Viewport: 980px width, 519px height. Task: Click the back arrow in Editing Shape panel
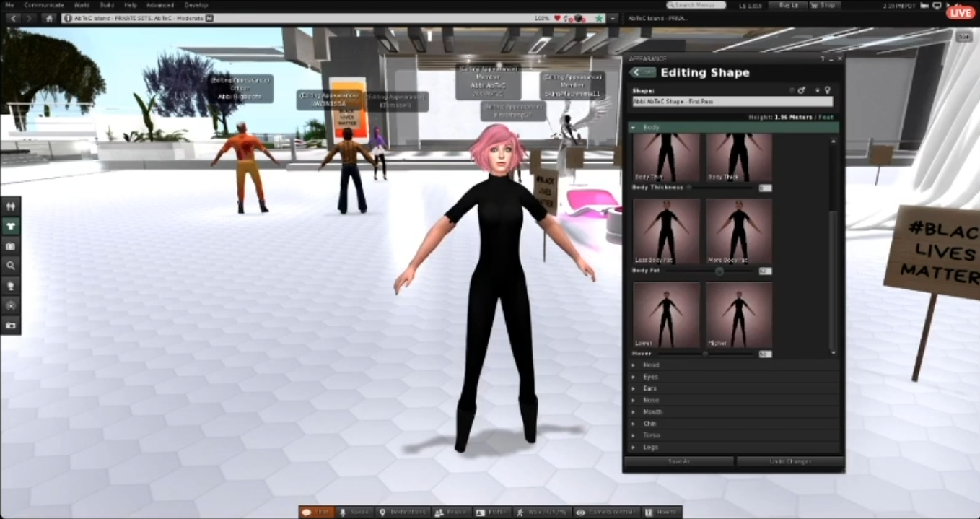642,72
